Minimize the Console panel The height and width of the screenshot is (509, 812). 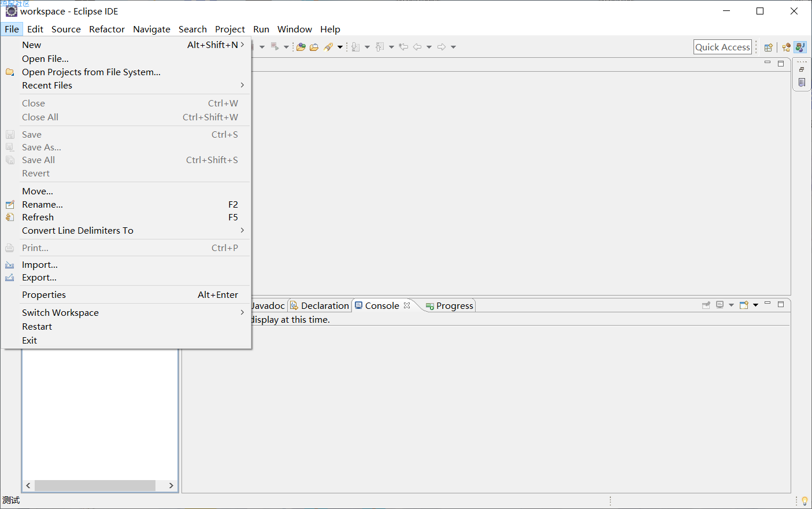[x=767, y=303]
